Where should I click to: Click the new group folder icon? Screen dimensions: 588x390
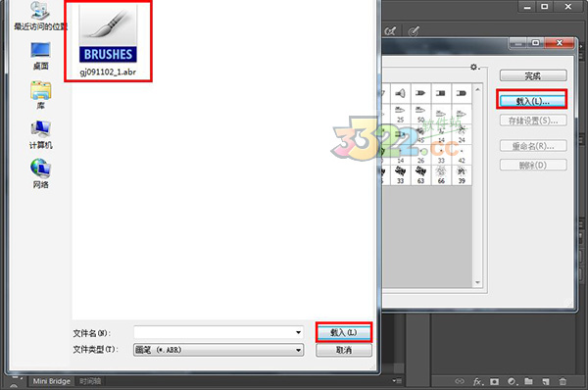528,381
